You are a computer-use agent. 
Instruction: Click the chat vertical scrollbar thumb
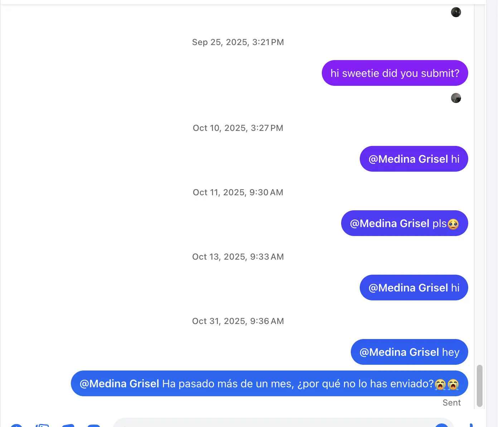[480, 386]
